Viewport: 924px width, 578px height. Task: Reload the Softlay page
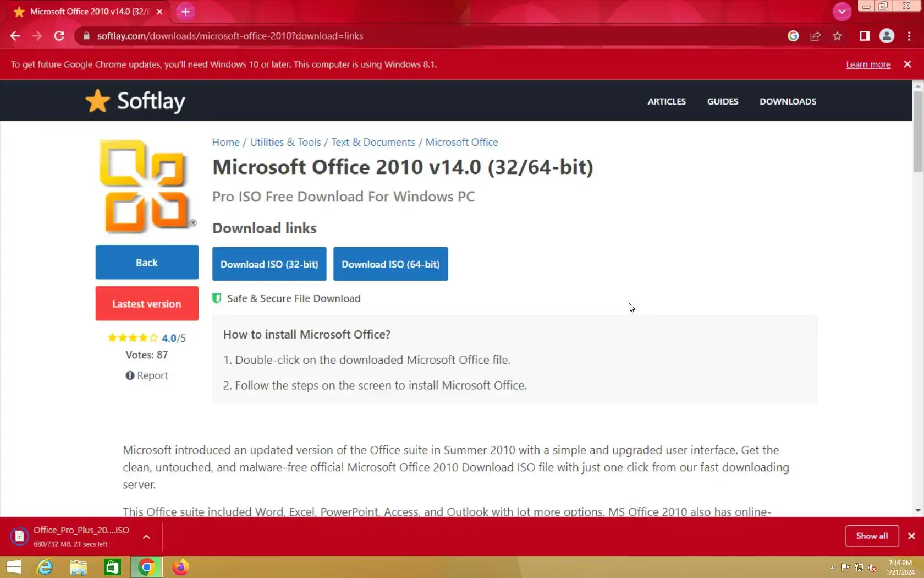coord(59,36)
